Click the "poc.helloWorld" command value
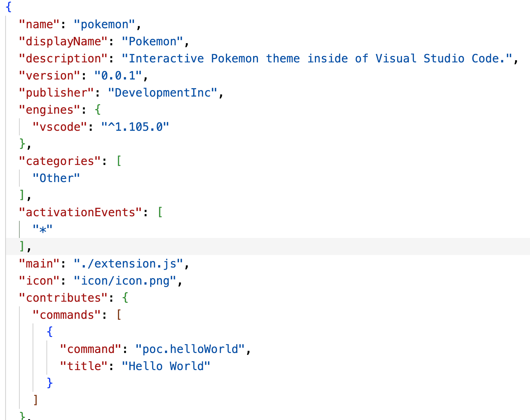Viewport: 530px width, 420px height. tap(190, 349)
